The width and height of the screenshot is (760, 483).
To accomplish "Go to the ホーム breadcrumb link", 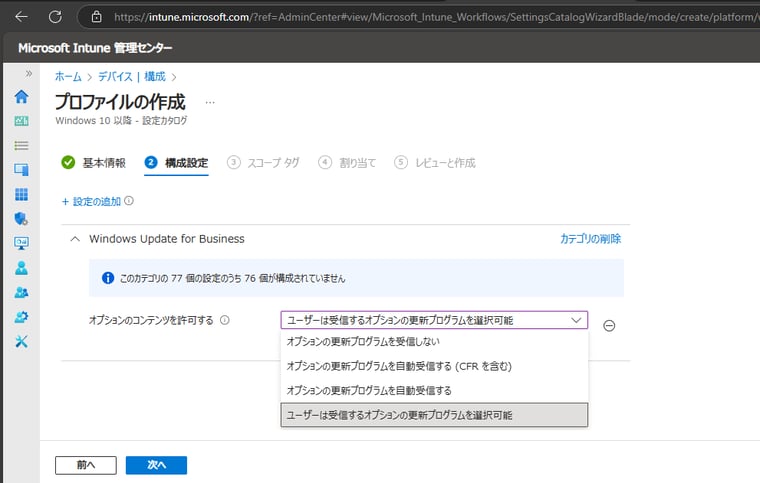I will (x=68, y=77).
